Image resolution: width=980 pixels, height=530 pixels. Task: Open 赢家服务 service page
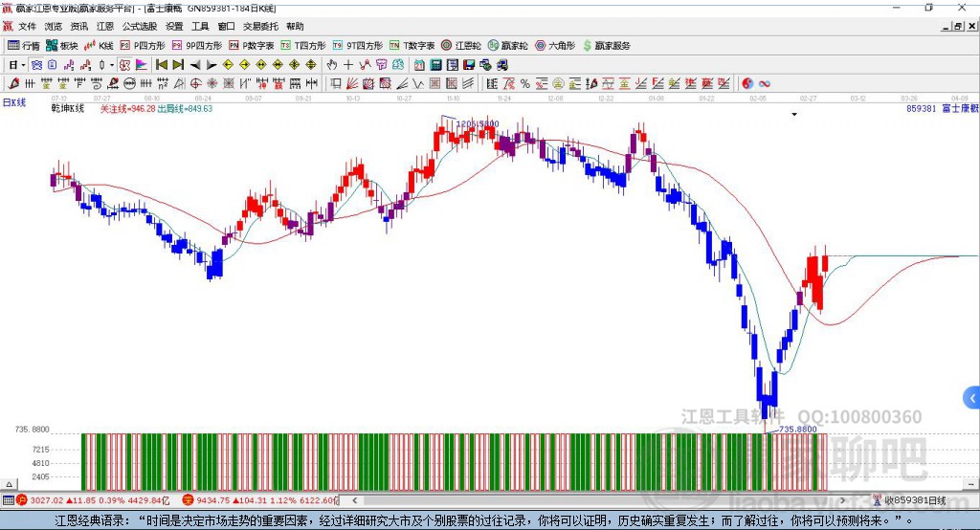point(606,46)
